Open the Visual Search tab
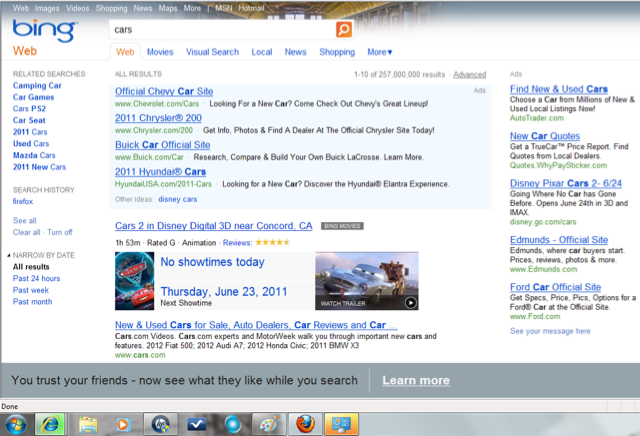This screenshot has height=436, width=640. [x=212, y=52]
